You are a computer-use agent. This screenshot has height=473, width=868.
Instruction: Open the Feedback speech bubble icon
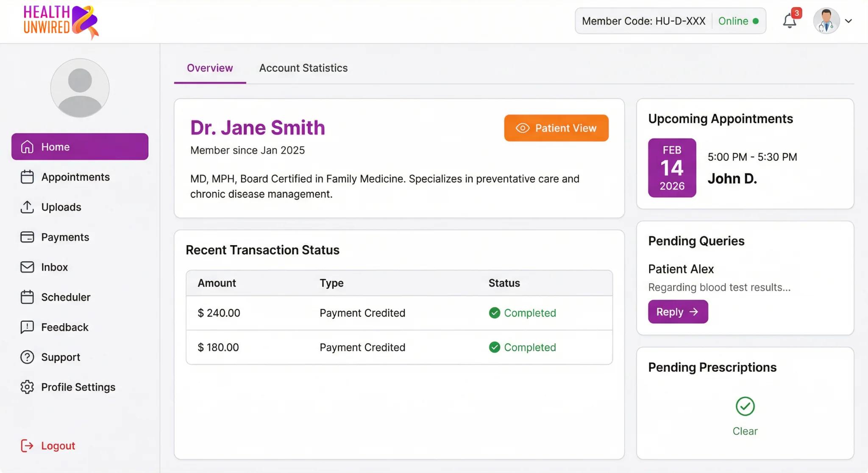coord(27,327)
